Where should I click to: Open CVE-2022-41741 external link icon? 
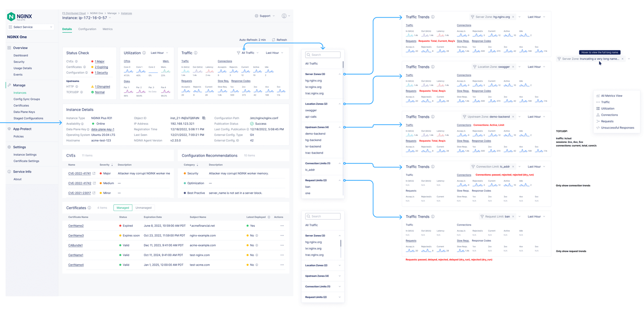tap(94, 174)
